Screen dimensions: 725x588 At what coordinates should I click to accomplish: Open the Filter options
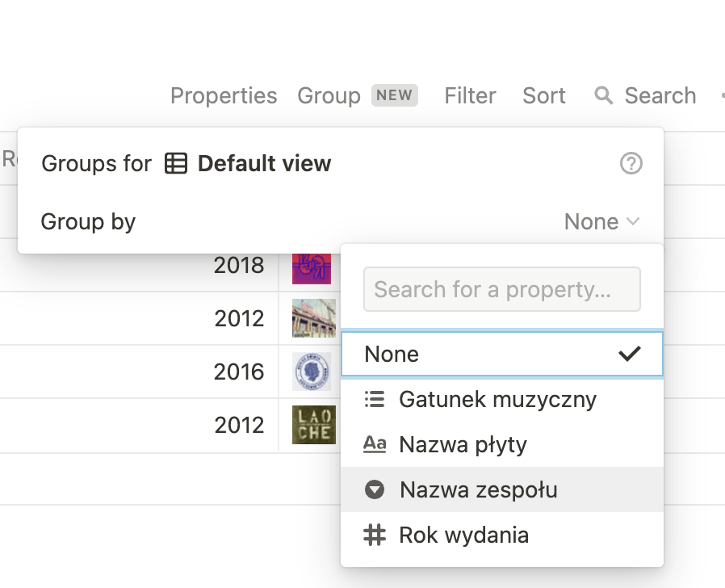pos(470,95)
